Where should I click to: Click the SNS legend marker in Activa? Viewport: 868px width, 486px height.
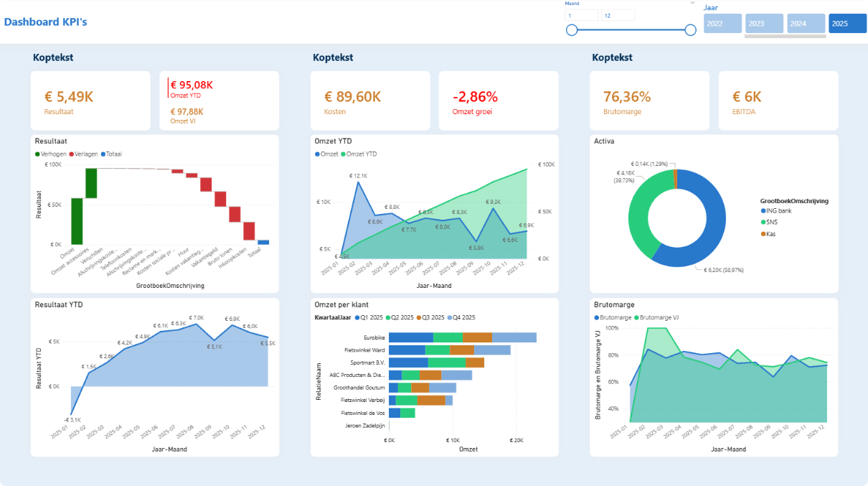click(x=763, y=223)
